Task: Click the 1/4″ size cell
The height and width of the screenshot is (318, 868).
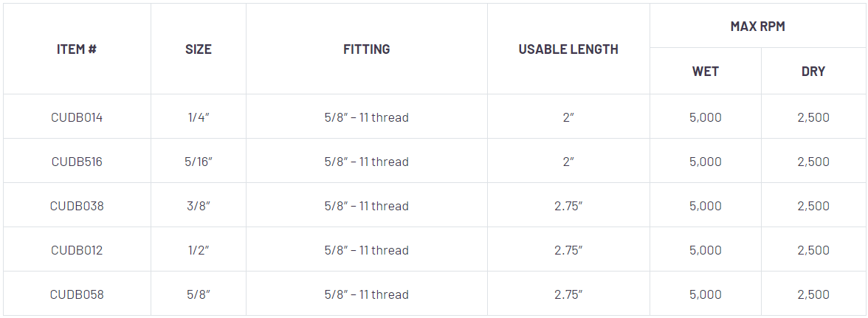Action: point(198,117)
